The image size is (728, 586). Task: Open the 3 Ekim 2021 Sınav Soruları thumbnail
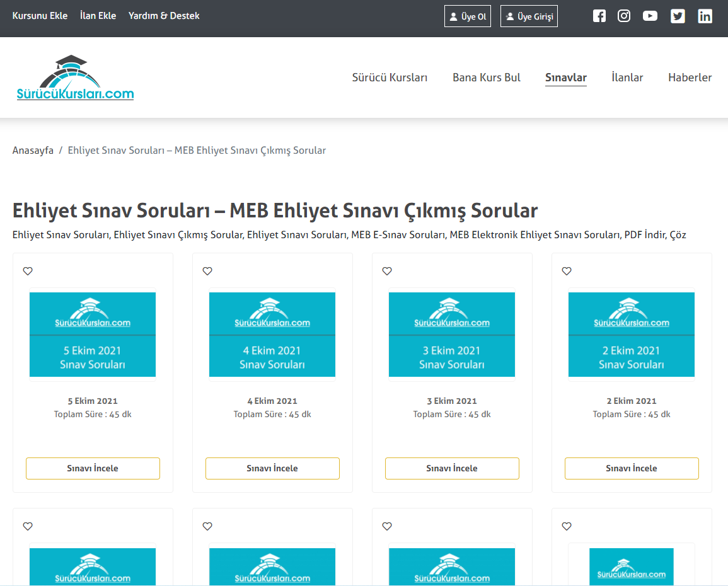pyautogui.click(x=452, y=335)
